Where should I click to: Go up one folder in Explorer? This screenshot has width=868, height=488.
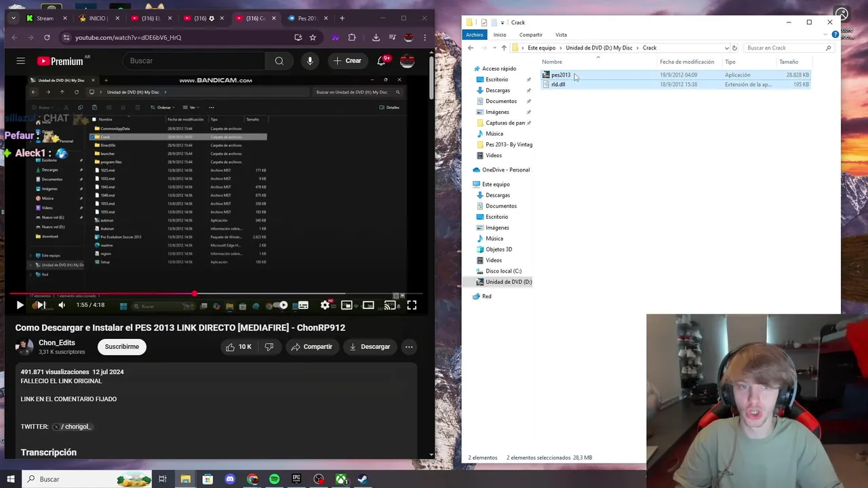point(504,48)
